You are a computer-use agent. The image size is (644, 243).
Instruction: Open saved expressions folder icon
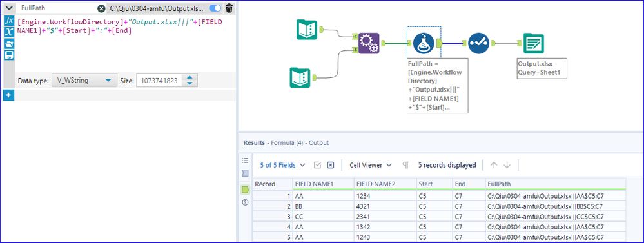[x=9, y=44]
